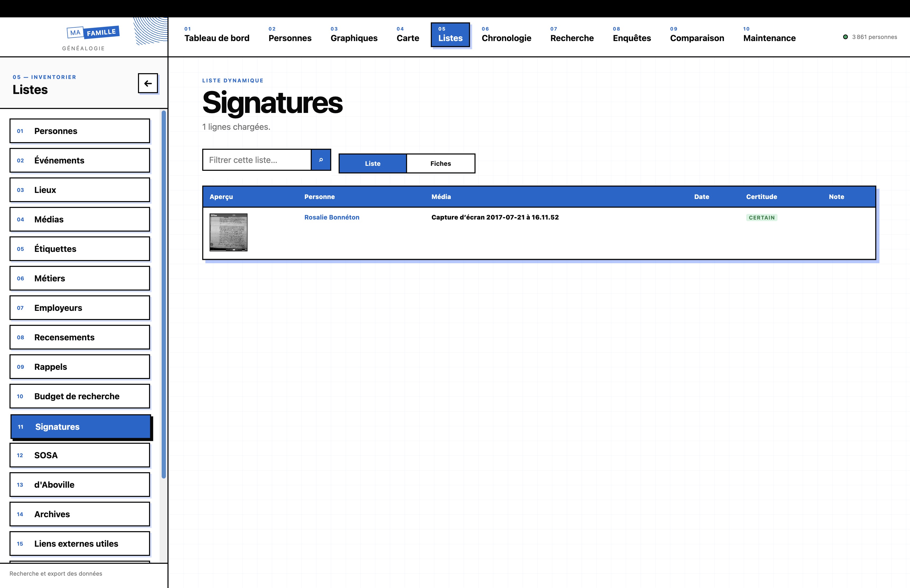Open the Rosalie Bonnéton person link
910x588 pixels.
[332, 217]
